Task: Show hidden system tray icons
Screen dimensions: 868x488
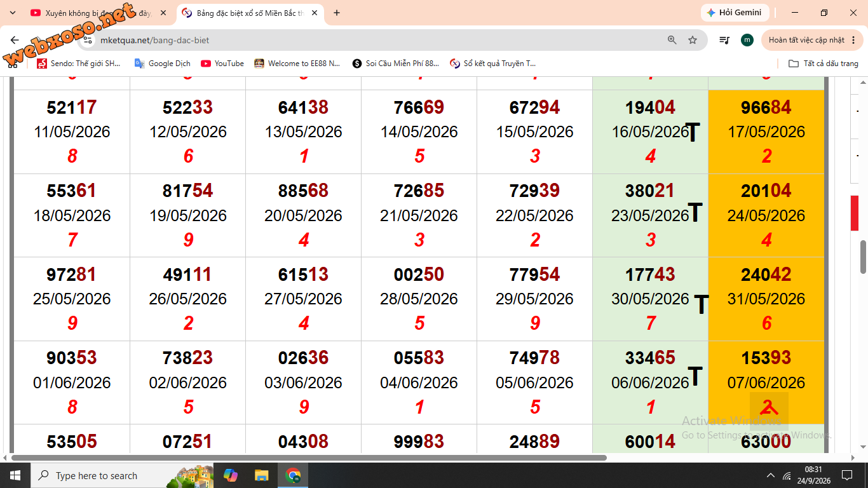Action: click(x=771, y=475)
